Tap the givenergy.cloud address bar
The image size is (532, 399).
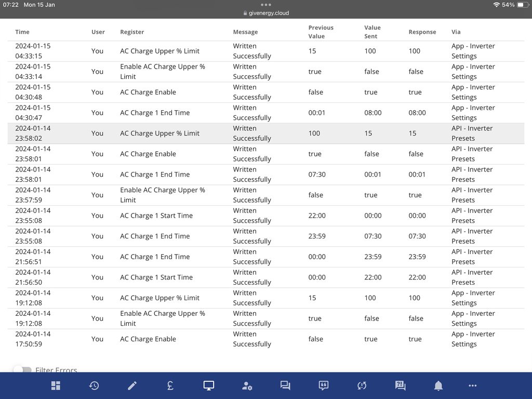click(266, 13)
